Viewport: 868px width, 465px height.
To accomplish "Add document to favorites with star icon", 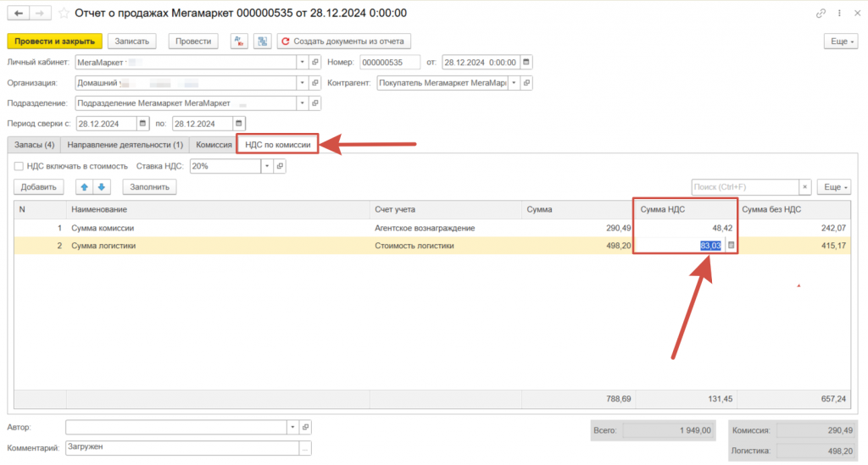I will pyautogui.click(x=63, y=14).
